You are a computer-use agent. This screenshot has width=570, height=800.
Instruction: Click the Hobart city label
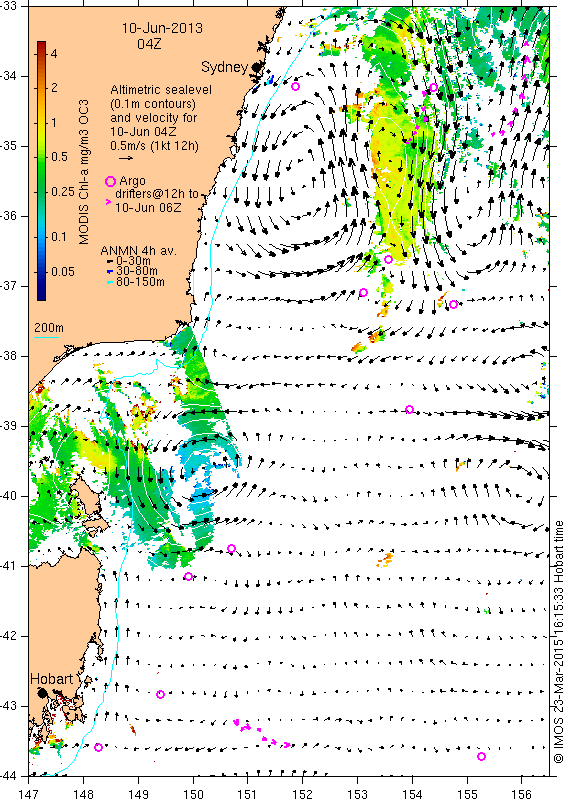pos(52,679)
